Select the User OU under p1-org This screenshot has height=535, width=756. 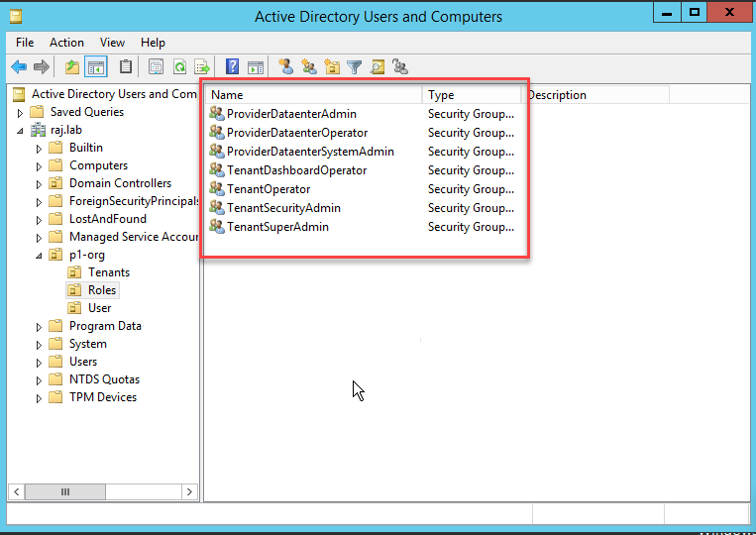99,308
